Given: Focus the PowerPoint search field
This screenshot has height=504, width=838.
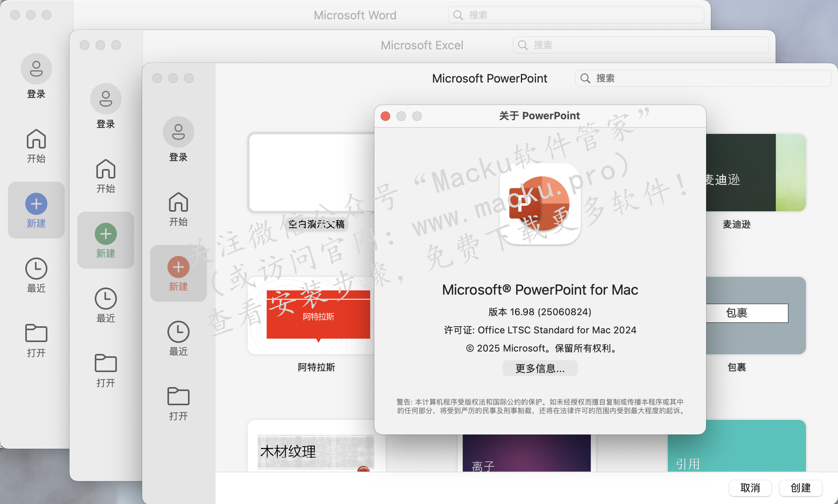Looking at the screenshot, I should pyautogui.click(x=703, y=78).
